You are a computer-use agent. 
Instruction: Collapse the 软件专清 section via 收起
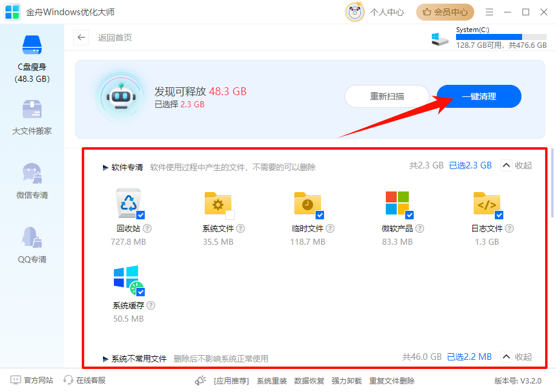pyautogui.click(x=515, y=165)
